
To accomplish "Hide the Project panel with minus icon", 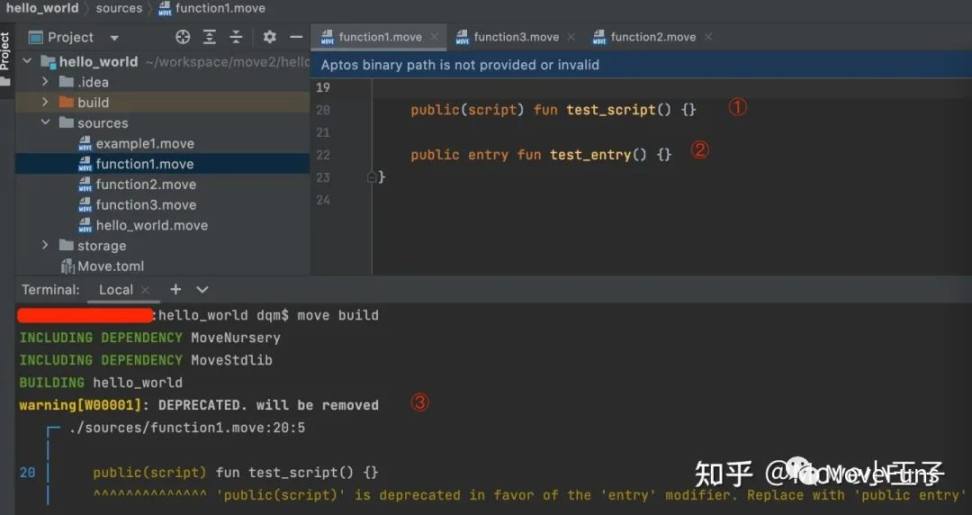I will pyautogui.click(x=296, y=37).
